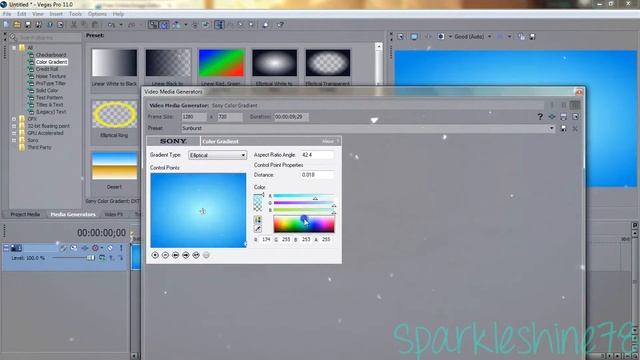Click the New project toolbar icon
This screenshot has height=360, width=640.
click(x=7, y=25)
